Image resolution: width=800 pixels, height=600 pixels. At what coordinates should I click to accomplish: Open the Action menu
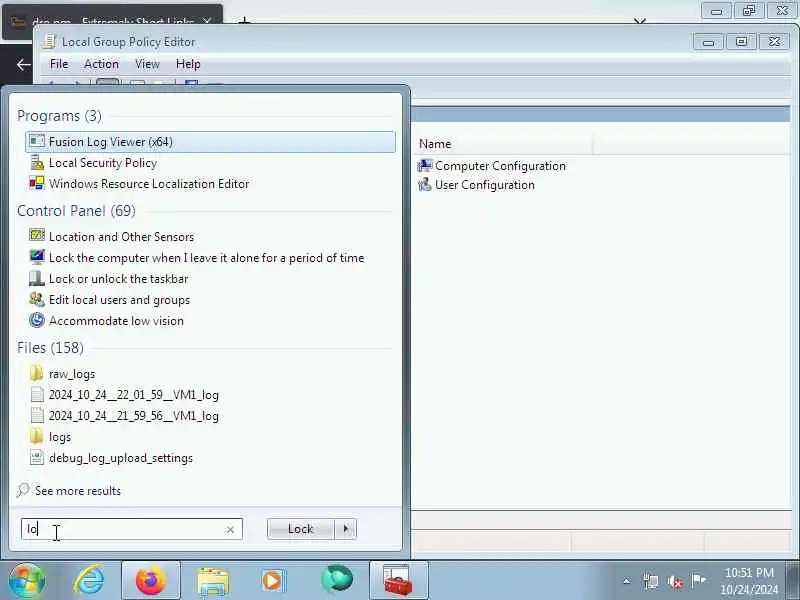101,64
